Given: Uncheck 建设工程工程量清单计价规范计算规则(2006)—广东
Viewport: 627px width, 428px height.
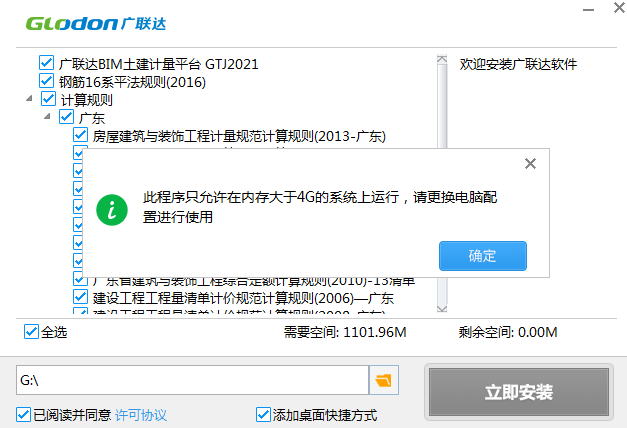Looking at the screenshot, I should coord(80,297).
